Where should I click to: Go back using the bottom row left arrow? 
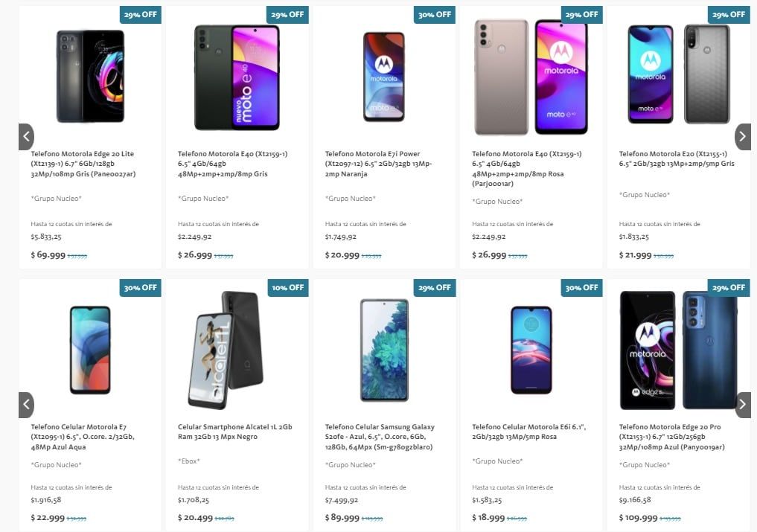(x=26, y=405)
